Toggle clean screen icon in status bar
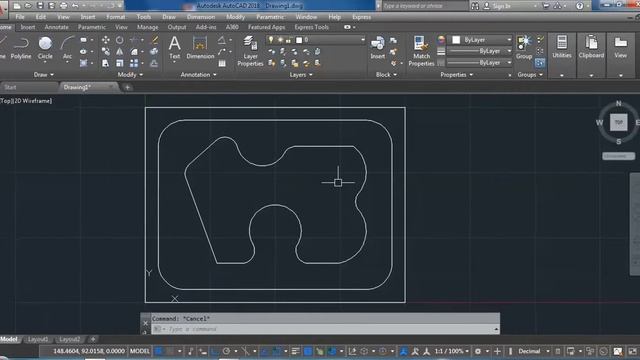640x360 pixels. pyautogui.click(x=632, y=351)
